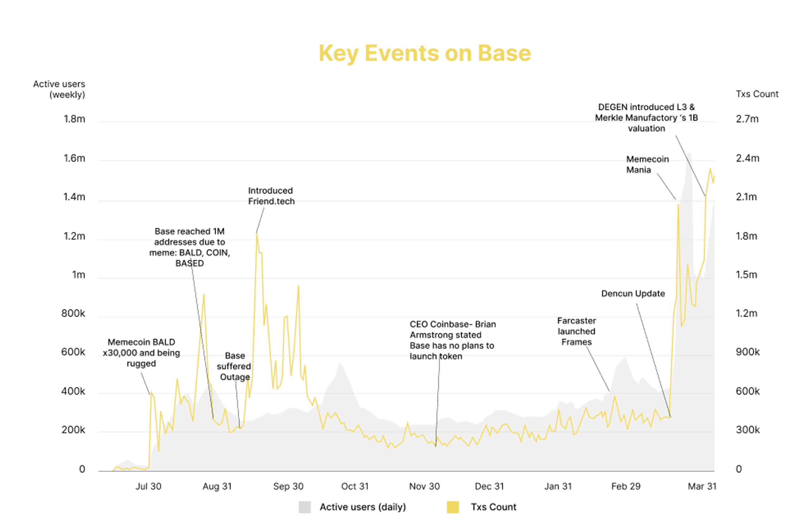This screenshot has height=529, width=812.
Task: Click the 'Txs Count' right axis title
Action: 757,94
